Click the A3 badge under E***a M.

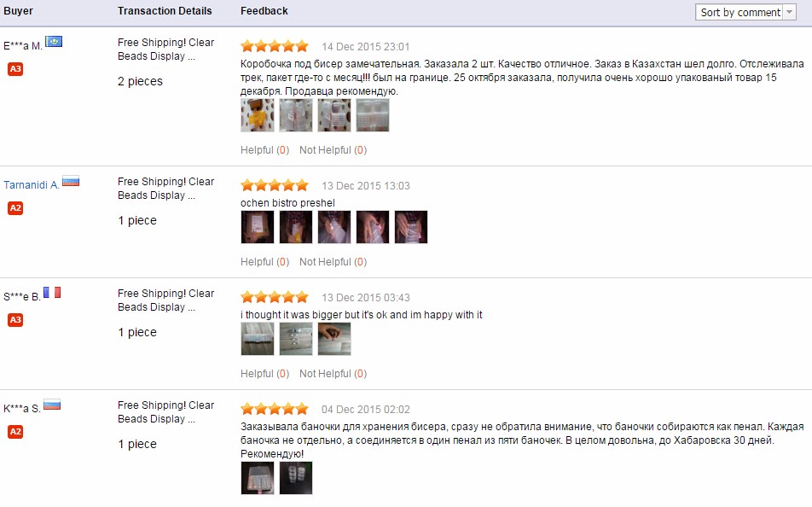pyautogui.click(x=15, y=69)
